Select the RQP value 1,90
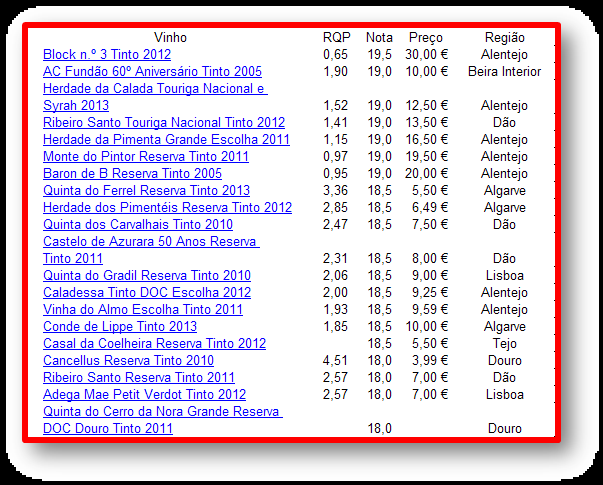Screen dimensions: 603x485 coord(335,72)
